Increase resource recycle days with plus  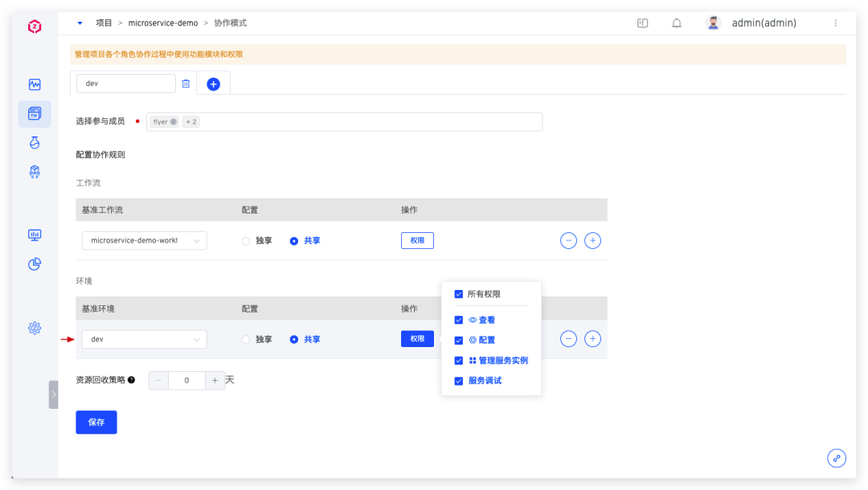tap(215, 381)
